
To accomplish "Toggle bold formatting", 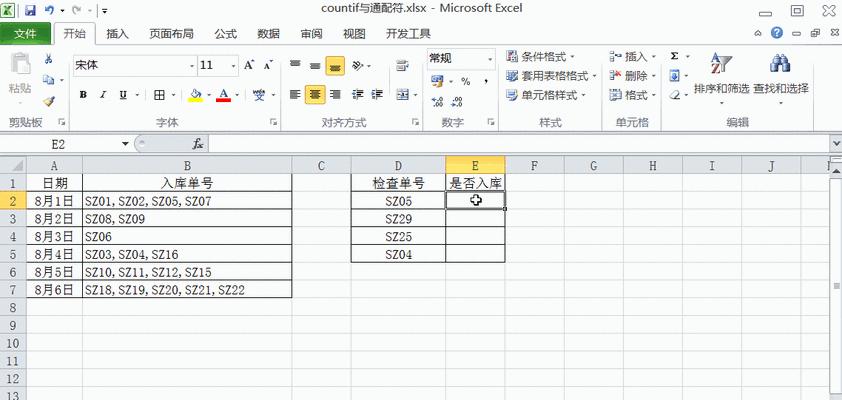I will coord(84,95).
